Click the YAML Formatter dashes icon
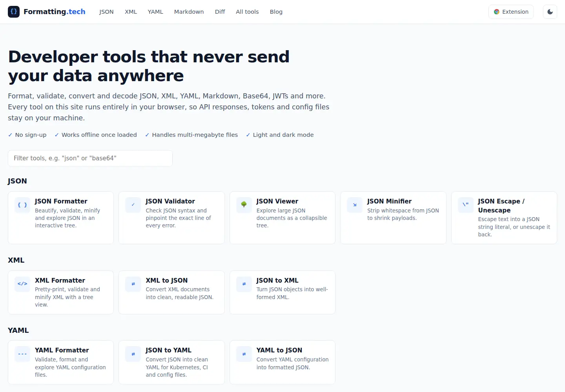Viewport: 565px width, 392px height. click(22, 354)
